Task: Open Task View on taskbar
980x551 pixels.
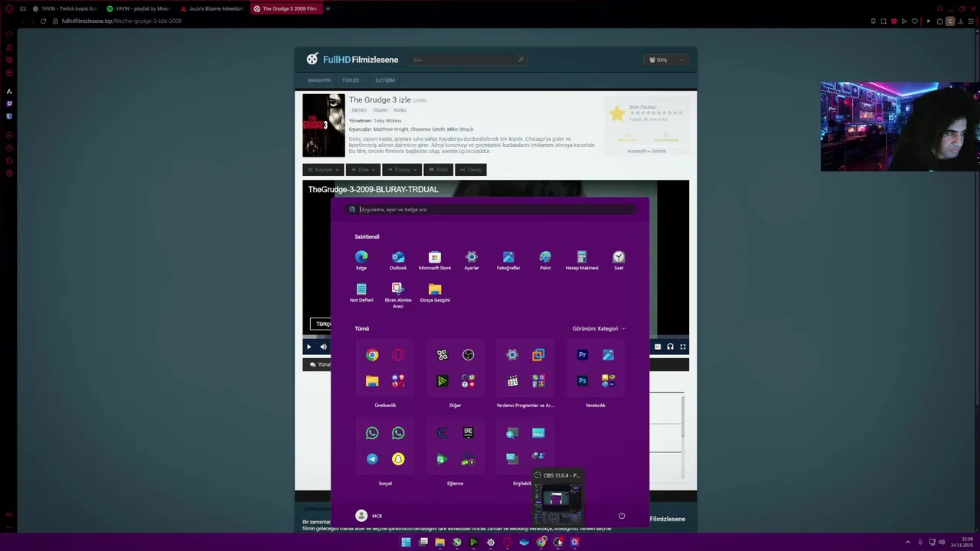Action: (423, 542)
